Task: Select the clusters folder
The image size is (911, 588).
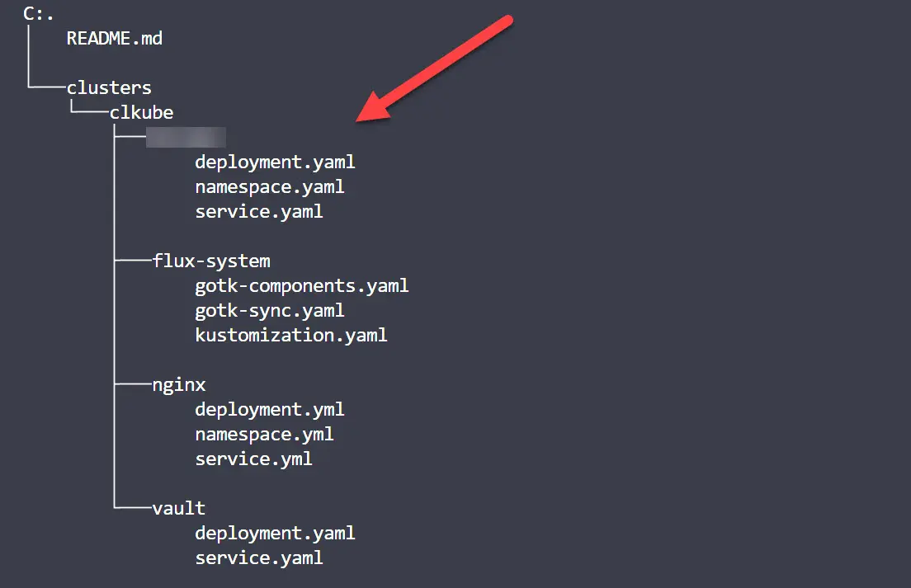Action: click(109, 87)
